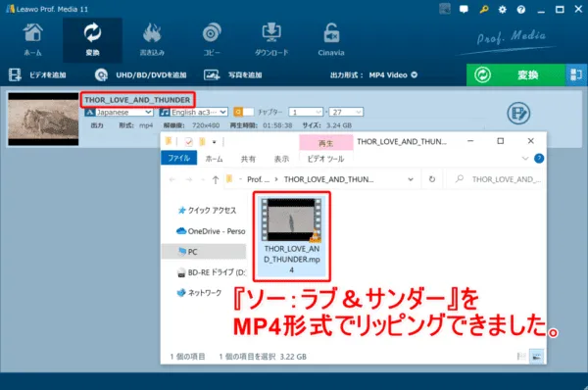Open end chapter dropdown showing 27

pos(346,112)
